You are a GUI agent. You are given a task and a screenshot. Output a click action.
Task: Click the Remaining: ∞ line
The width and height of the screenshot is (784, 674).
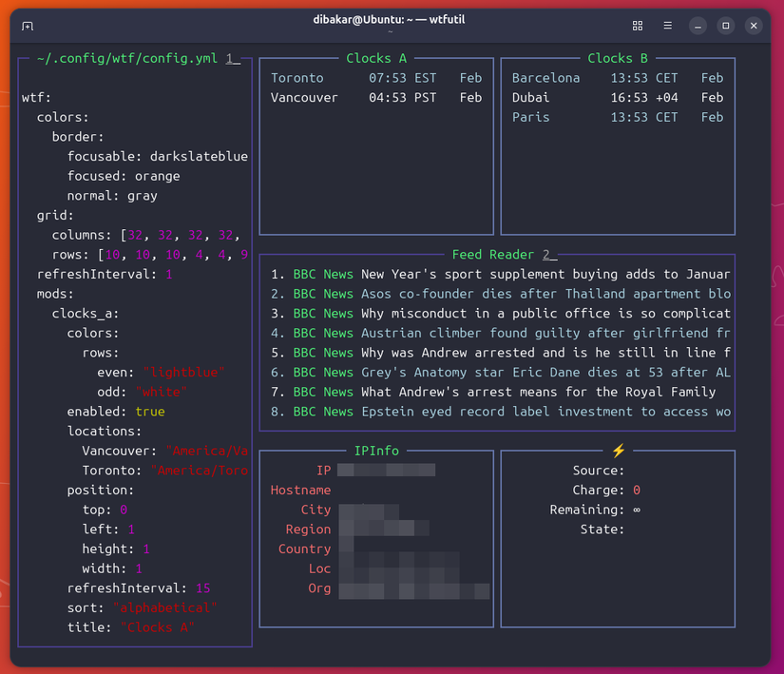click(596, 510)
